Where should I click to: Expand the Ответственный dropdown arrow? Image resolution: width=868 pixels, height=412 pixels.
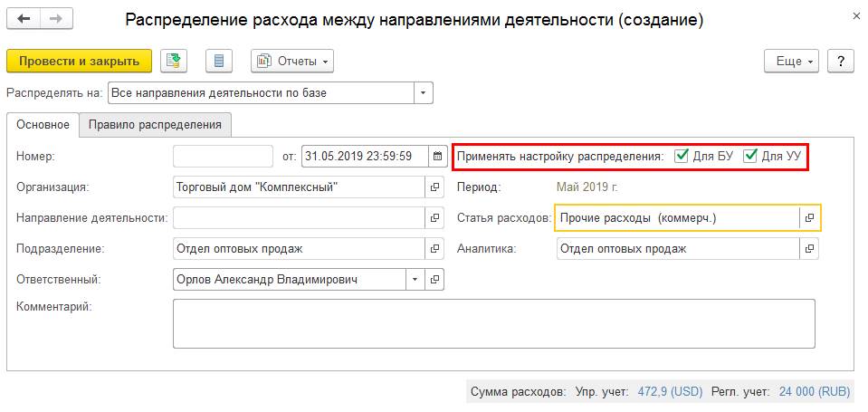tap(415, 280)
